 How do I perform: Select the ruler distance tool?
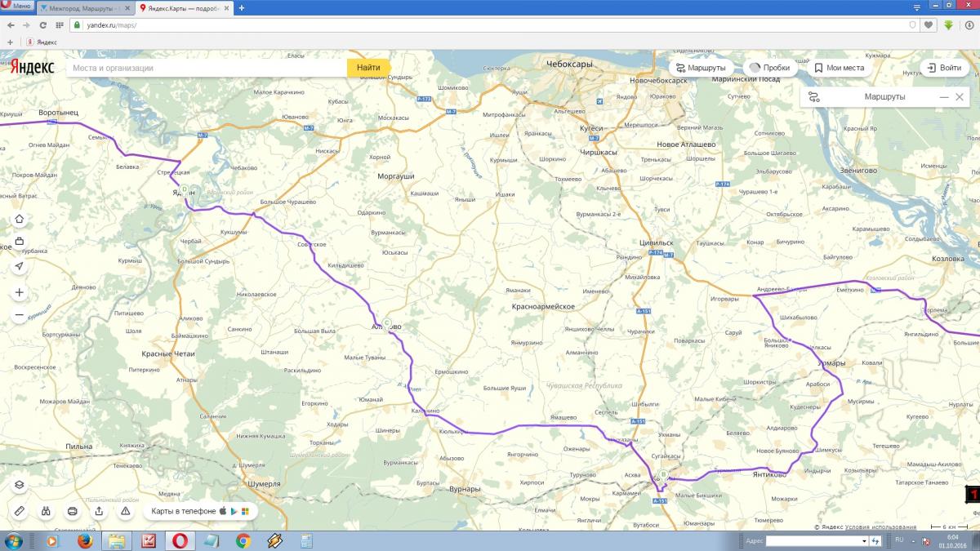click(20, 511)
